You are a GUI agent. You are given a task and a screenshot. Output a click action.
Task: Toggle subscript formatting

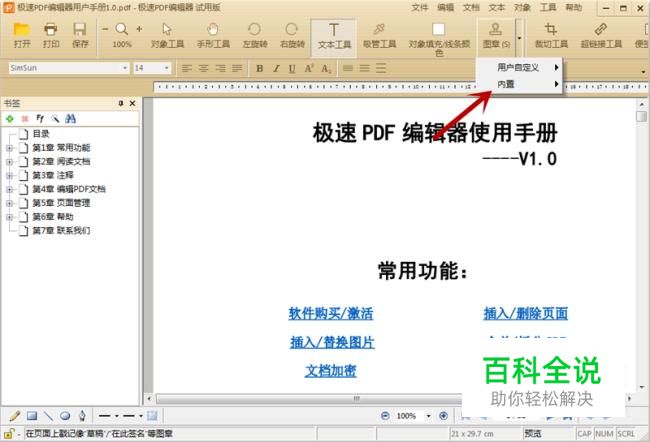pos(326,68)
